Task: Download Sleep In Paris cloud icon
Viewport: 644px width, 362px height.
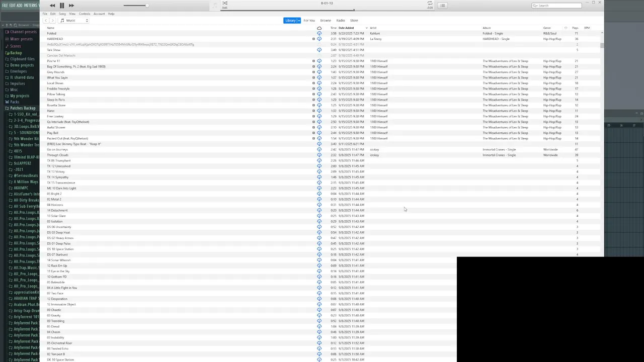Action: (x=319, y=100)
